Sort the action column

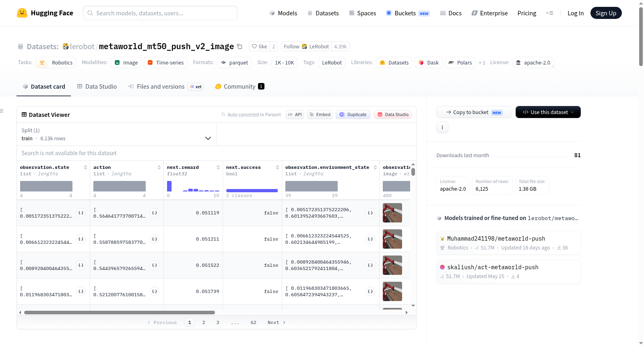[x=159, y=167]
